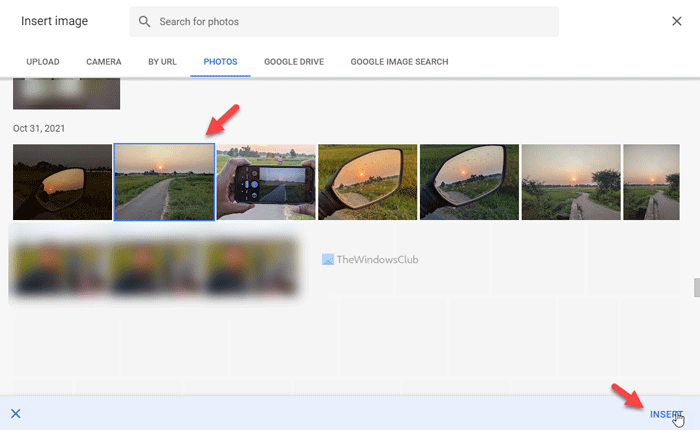Open the Google Drive tab
This screenshot has height=430, width=700.
click(x=293, y=62)
